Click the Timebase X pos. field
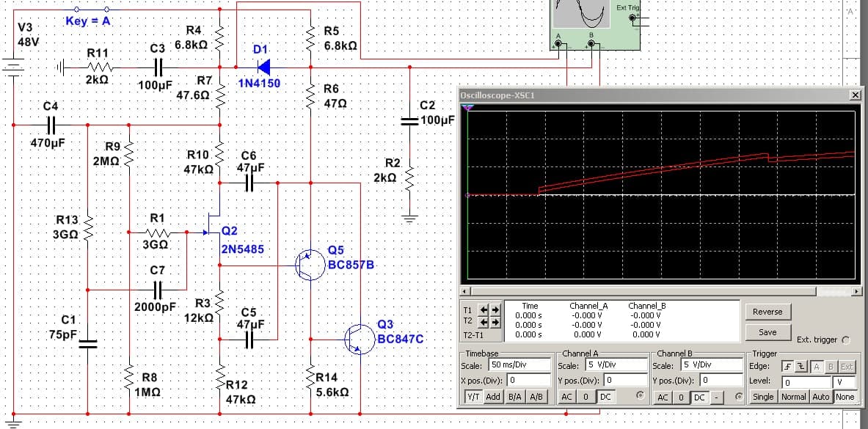This screenshot has height=429, width=868. point(528,381)
